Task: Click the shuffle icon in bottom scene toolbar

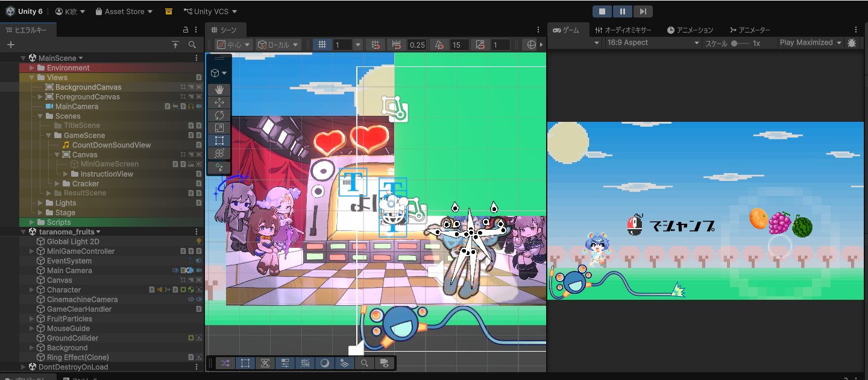Action: (x=225, y=363)
